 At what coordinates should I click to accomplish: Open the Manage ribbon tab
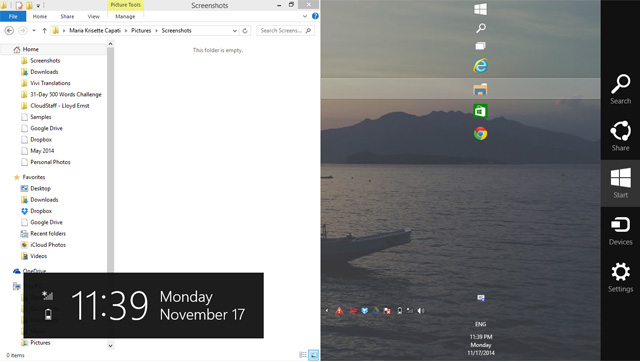(125, 16)
